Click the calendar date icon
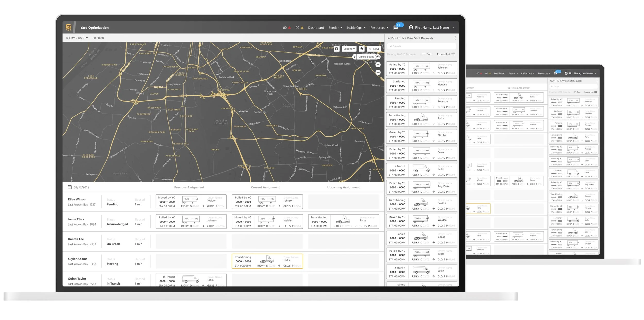Screen dimensions: 644x320 (x=70, y=187)
